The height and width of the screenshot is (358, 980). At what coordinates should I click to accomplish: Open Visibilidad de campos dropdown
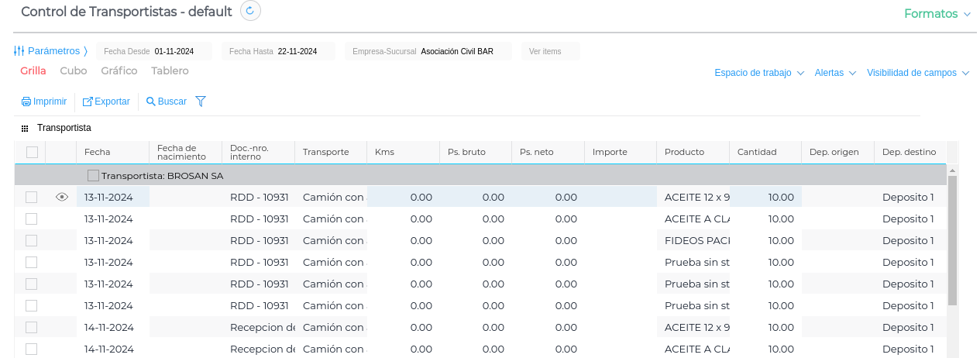917,73
